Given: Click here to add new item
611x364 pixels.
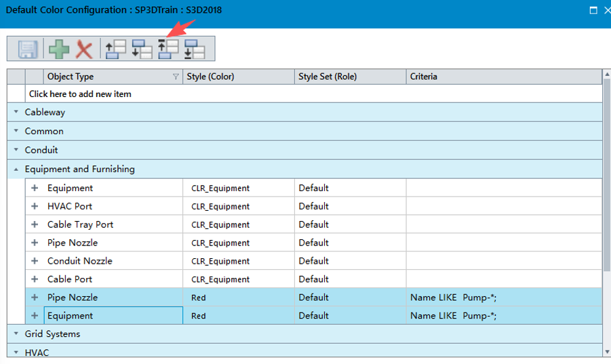Looking at the screenshot, I should pyautogui.click(x=80, y=94).
